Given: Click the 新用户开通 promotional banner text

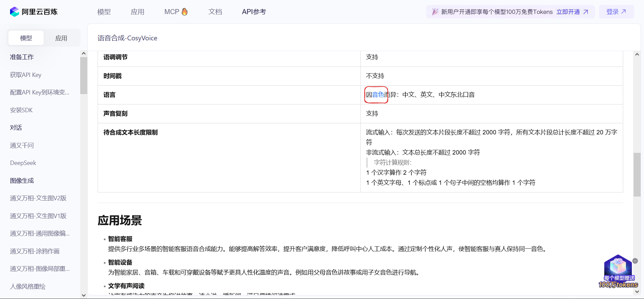Looking at the screenshot, I should [497, 12].
